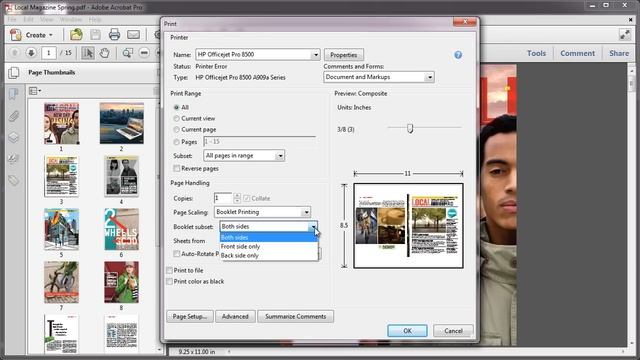Viewport: 640px width, 360px height.
Task: Open the Layers panel in the sidebar
Action: point(13,138)
